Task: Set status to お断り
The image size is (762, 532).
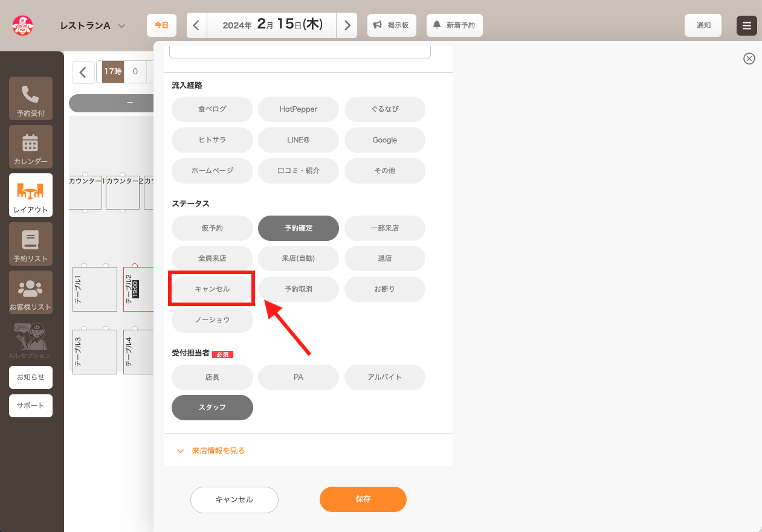Action: click(385, 289)
